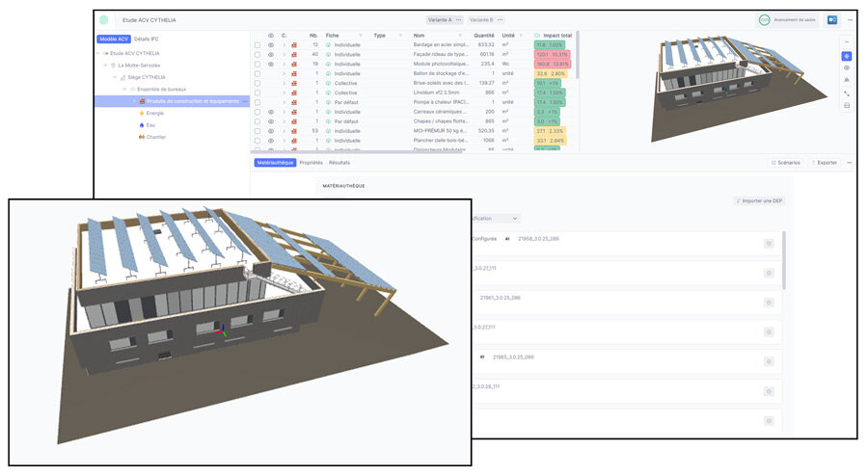
Task: Click the Eau water drop icon
Action: (x=141, y=124)
